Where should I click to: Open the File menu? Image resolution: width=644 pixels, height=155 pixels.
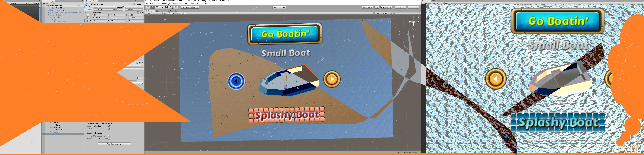pos(147,4)
